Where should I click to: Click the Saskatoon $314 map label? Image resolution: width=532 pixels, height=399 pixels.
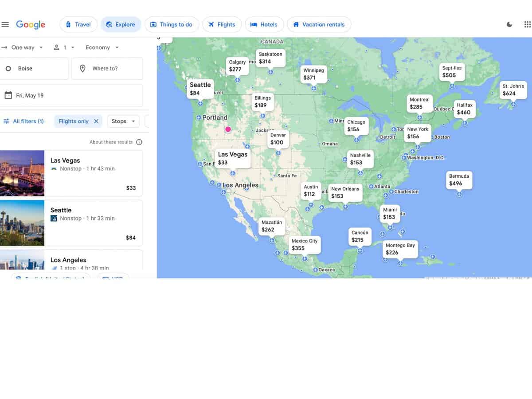coord(270,58)
